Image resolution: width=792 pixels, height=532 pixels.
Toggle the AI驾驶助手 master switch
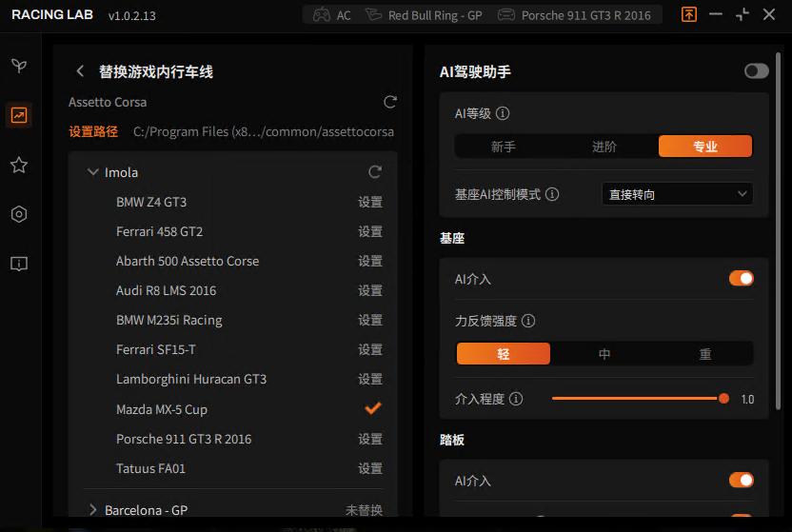756,71
